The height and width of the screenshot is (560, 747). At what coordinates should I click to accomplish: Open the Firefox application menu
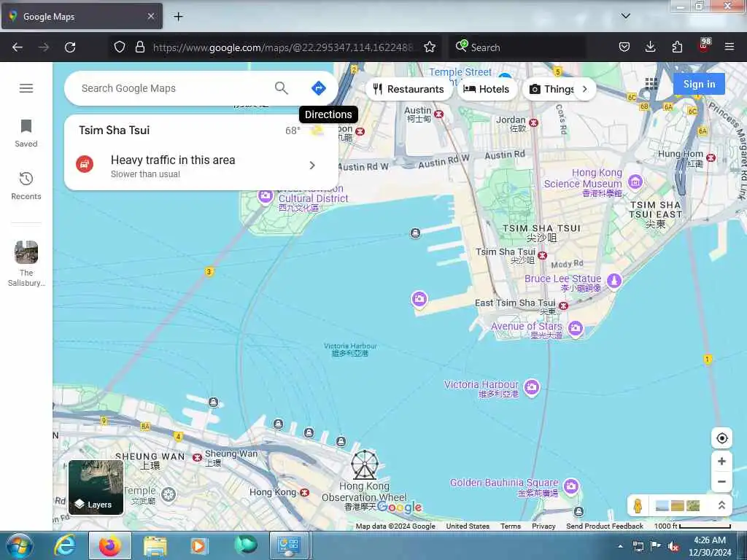click(729, 47)
